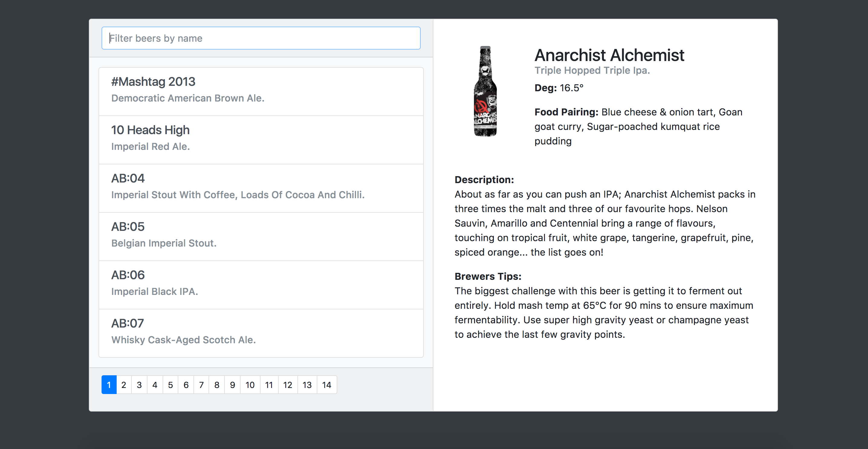Go to page 9 of the list
Viewport: 868px width, 449px height.
pyautogui.click(x=232, y=385)
